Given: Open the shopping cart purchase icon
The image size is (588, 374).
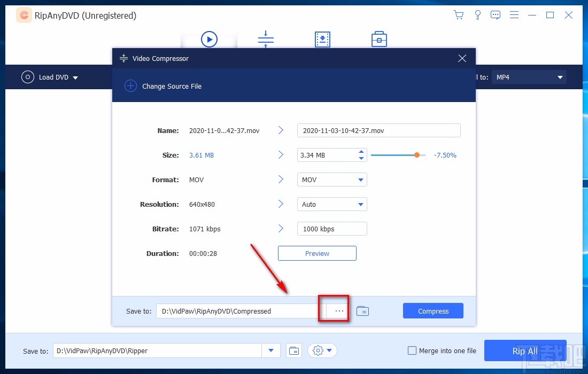Looking at the screenshot, I should pos(459,15).
